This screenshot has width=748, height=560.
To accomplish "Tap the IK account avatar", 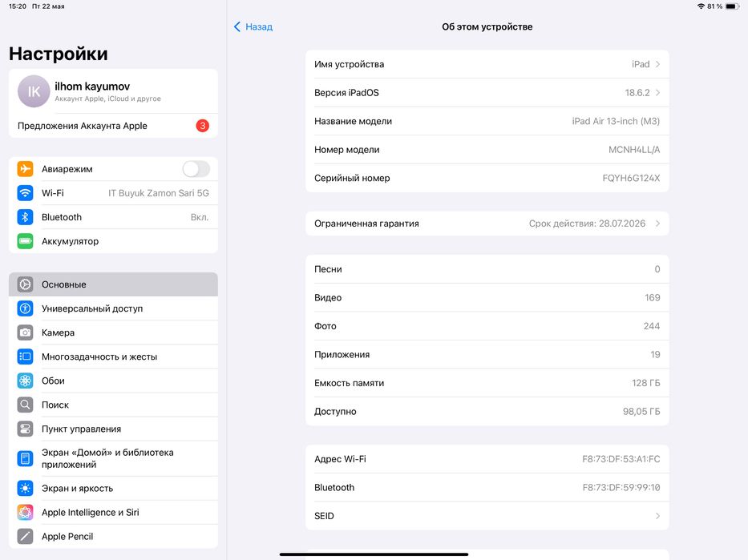I will coord(34,91).
